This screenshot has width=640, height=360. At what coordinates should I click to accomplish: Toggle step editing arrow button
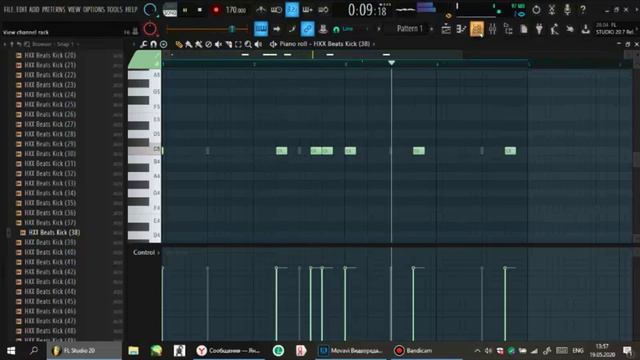click(276, 29)
